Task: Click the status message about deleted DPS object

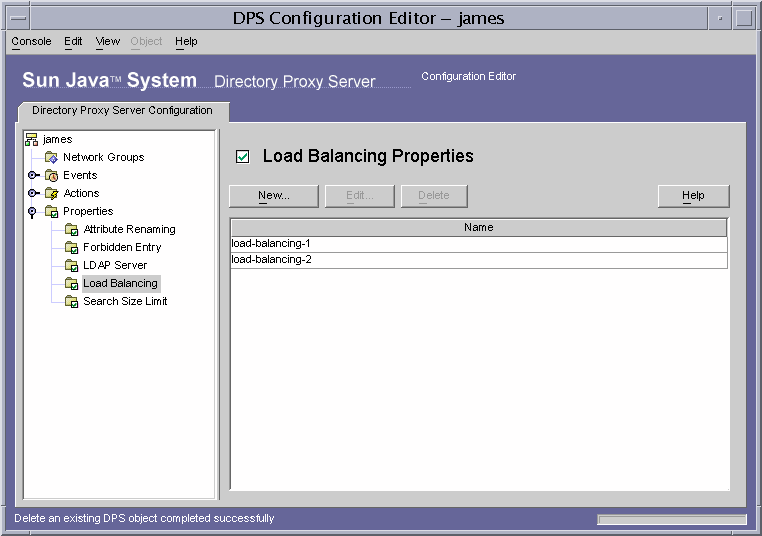Action: 144,519
